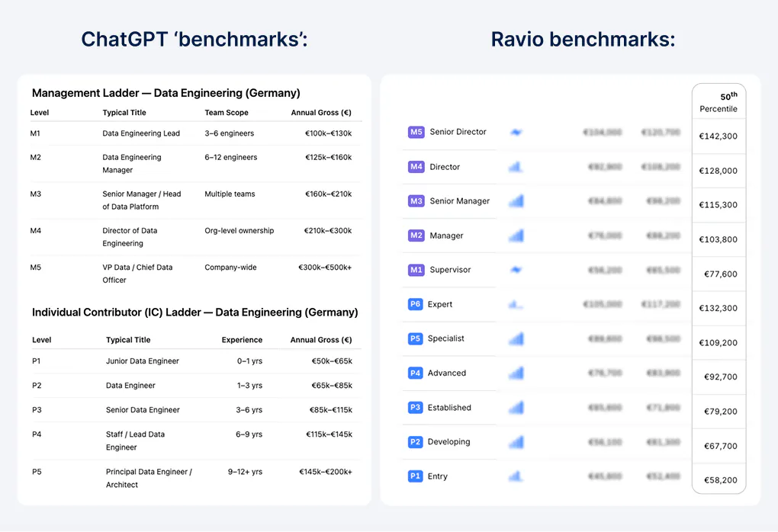This screenshot has height=532, width=778.
Task: Click 'Senior Data Engineer' title in P3 row
Action: click(x=143, y=410)
